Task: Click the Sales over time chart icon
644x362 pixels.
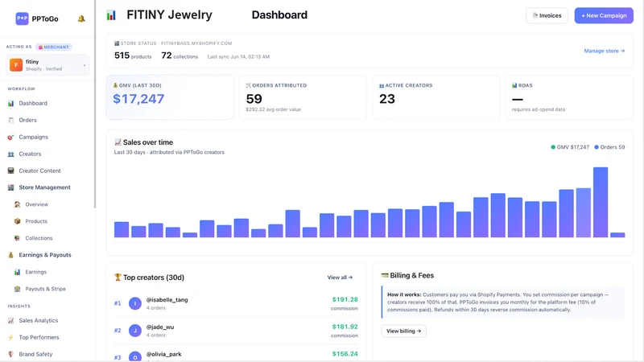Action: coord(118,142)
